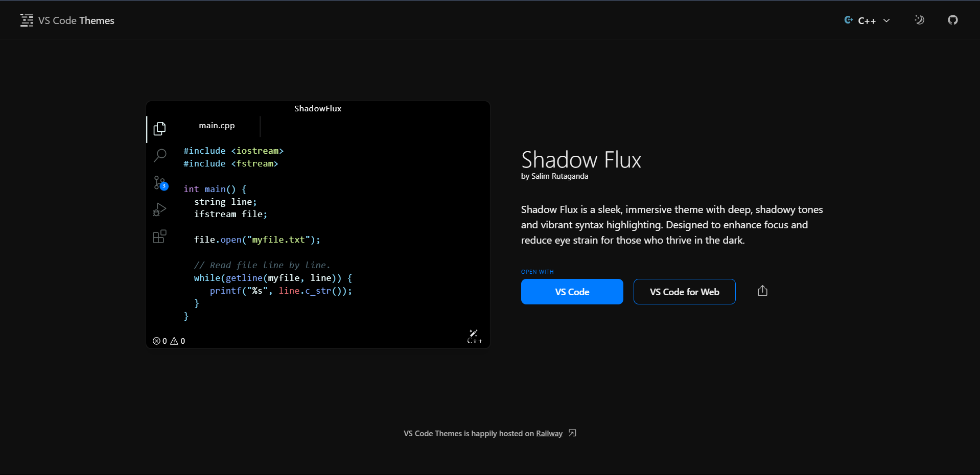980x475 pixels.
Task: Click the '#include <fstream>' code line
Action: (x=231, y=163)
